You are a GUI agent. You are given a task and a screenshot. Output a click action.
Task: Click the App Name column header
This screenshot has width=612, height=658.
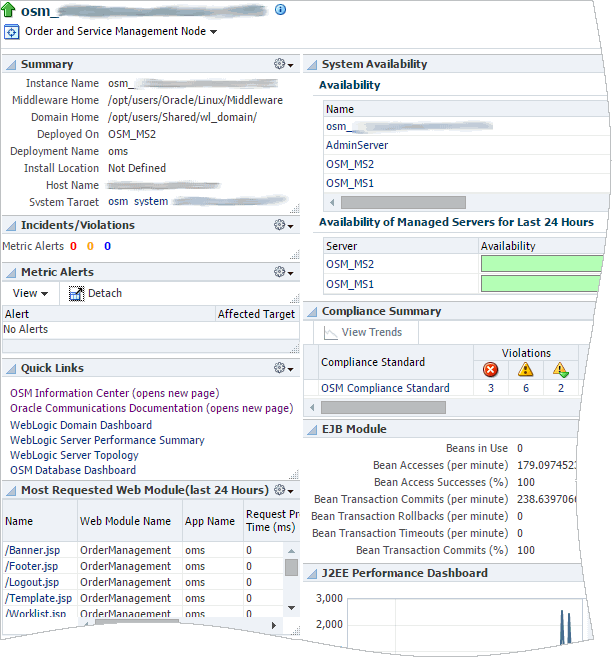(213, 521)
